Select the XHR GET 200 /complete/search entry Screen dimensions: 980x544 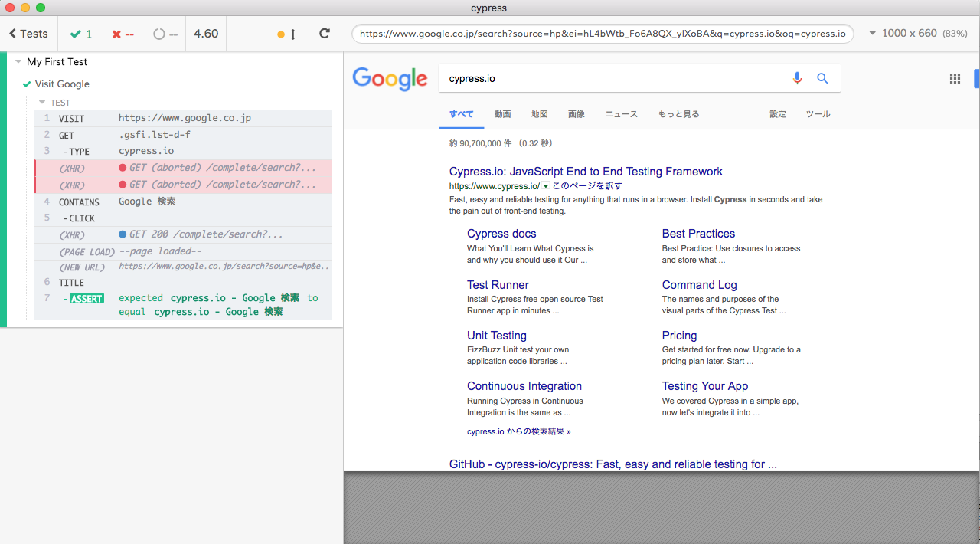coord(183,234)
